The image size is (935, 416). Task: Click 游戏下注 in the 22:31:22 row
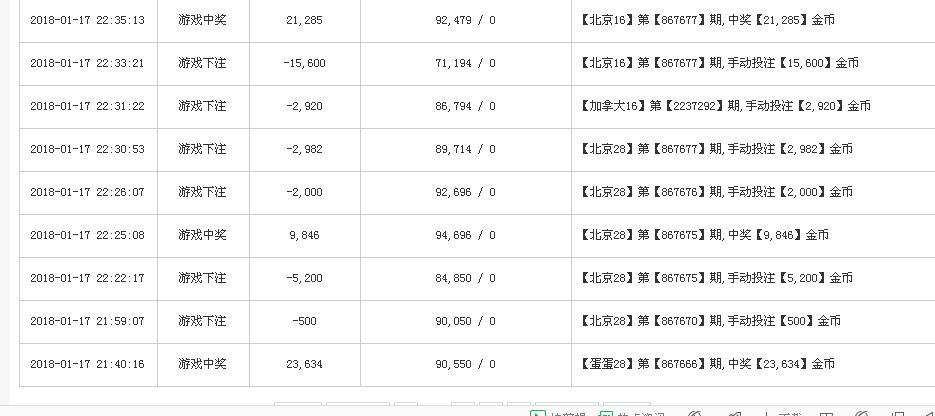[x=203, y=106]
